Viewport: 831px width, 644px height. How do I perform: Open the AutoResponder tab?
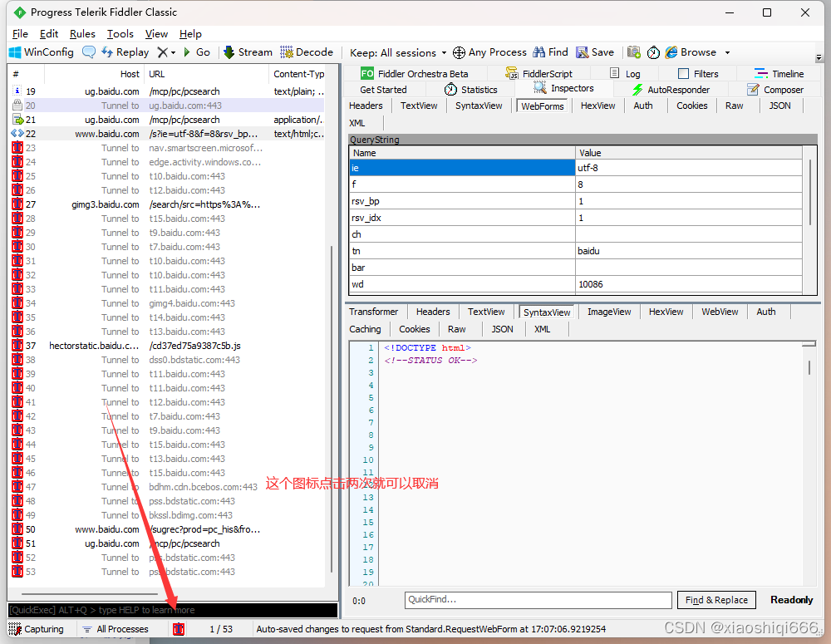[671, 90]
